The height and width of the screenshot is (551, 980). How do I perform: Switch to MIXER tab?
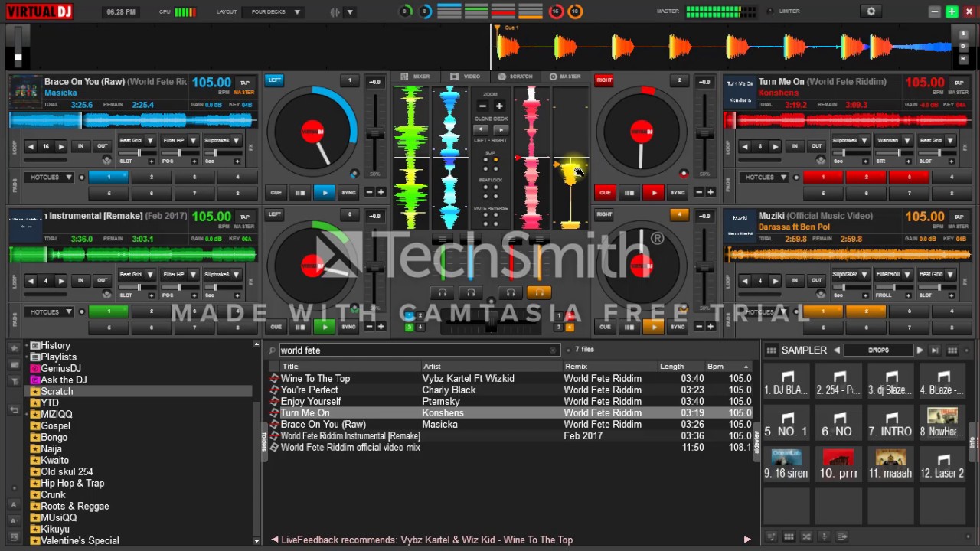[416, 77]
